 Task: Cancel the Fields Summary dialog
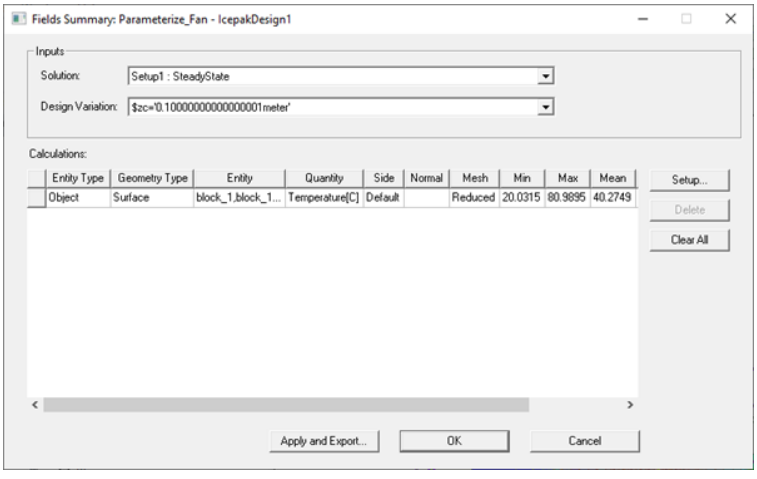tap(585, 441)
